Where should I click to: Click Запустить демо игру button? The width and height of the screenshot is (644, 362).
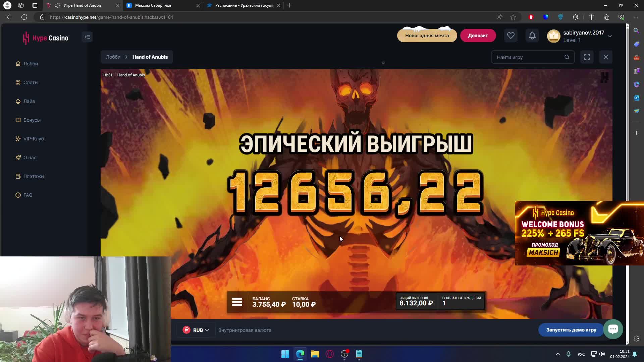(571, 330)
